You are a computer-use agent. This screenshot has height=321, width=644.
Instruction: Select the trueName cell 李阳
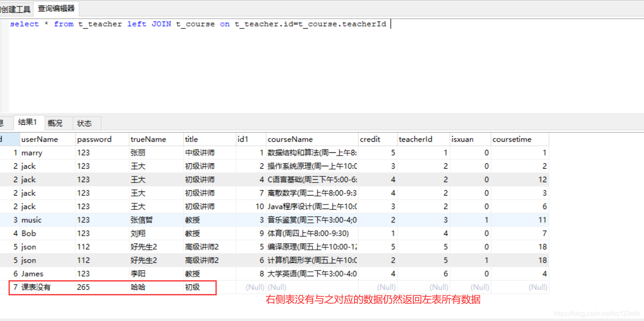pos(156,274)
